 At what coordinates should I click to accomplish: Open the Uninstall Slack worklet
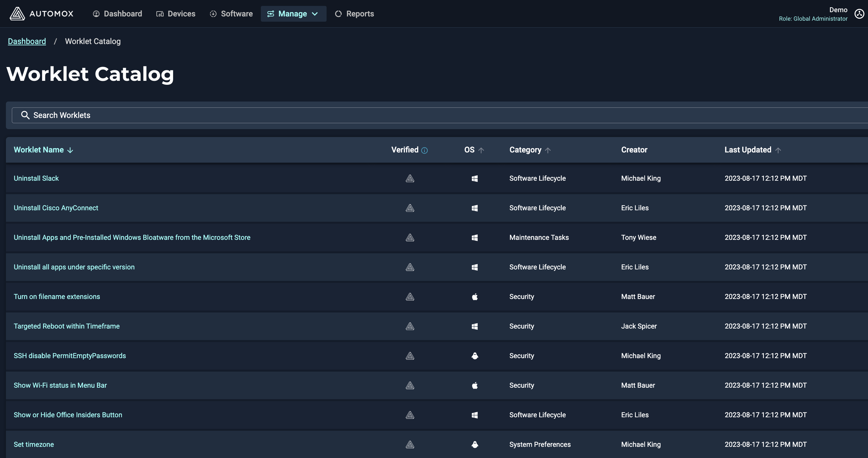coord(36,178)
